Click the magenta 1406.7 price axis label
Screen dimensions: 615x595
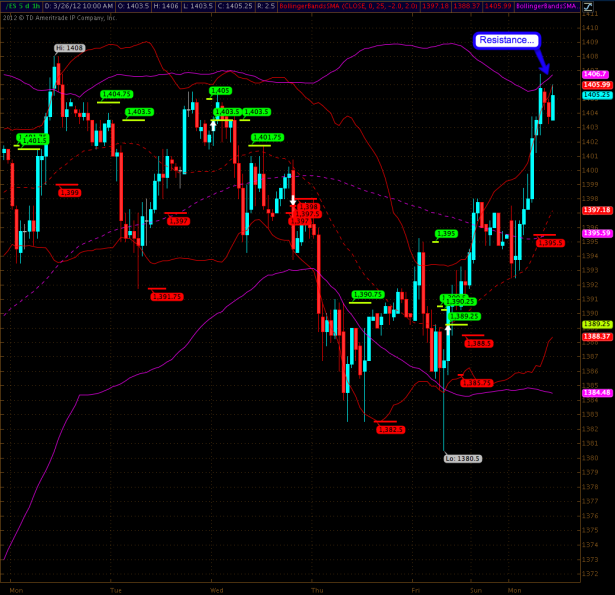595,74
